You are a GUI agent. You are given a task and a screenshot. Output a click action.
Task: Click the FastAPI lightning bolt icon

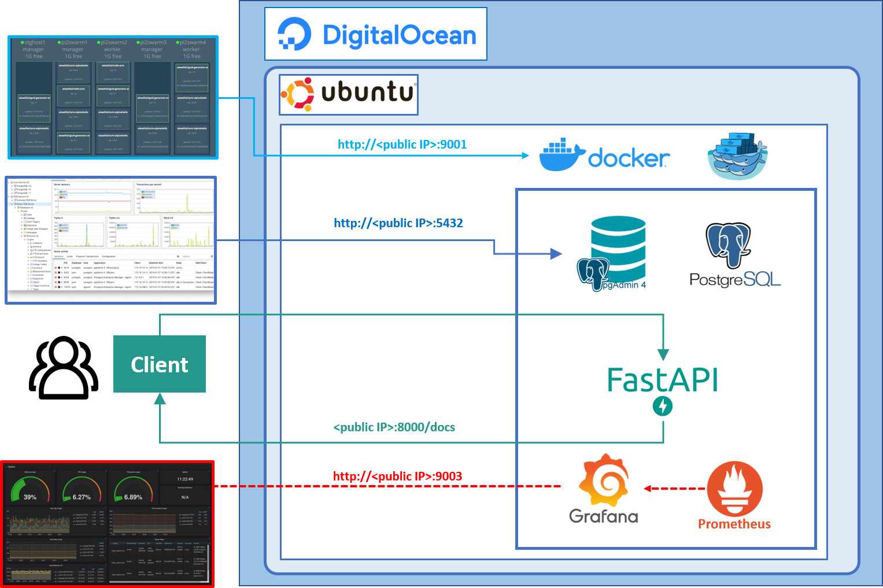(x=663, y=406)
